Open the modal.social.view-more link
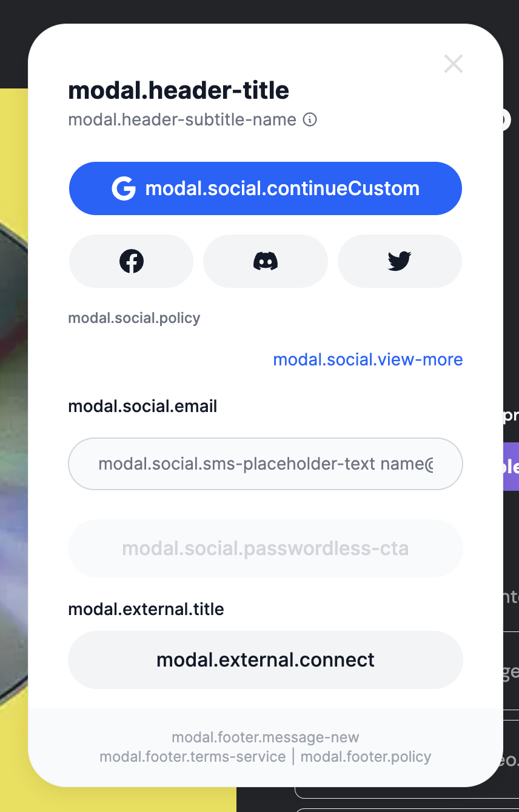The image size is (519, 812). pyautogui.click(x=367, y=359)
